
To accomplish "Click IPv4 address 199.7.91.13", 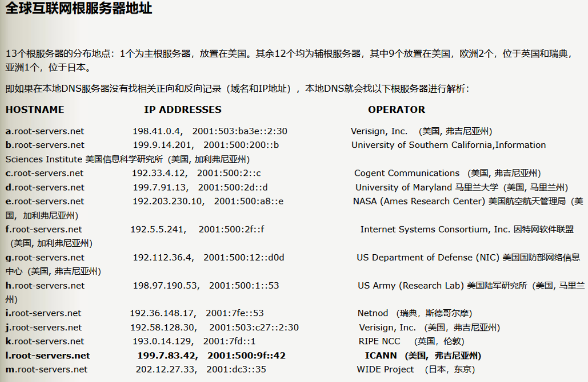I will pyautogui.click(x=161, y=187).
